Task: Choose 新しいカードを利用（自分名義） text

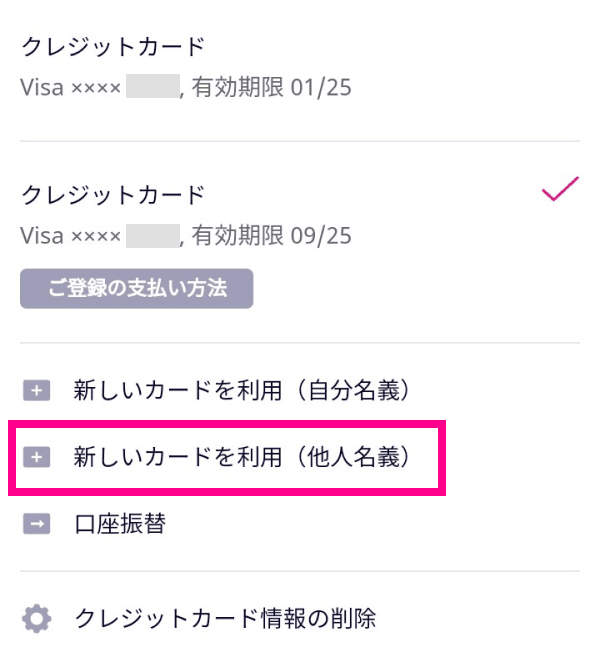Action: point(243,392)
